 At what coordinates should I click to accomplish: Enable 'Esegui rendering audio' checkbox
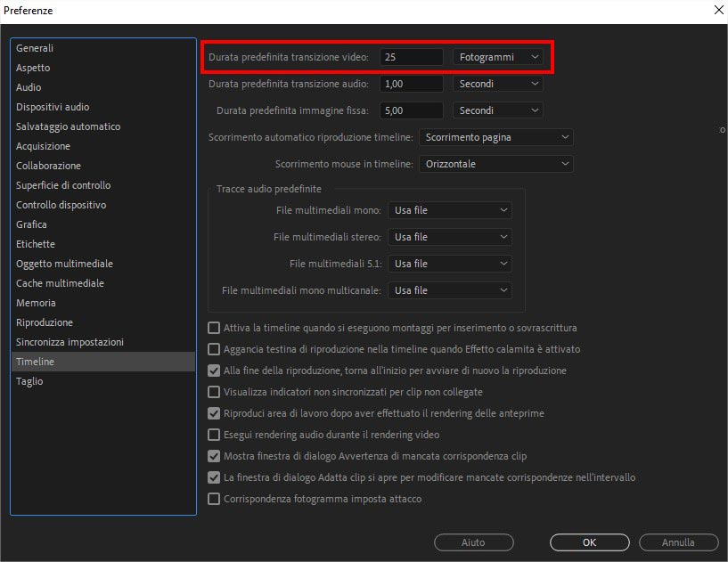tap(214, 435)
